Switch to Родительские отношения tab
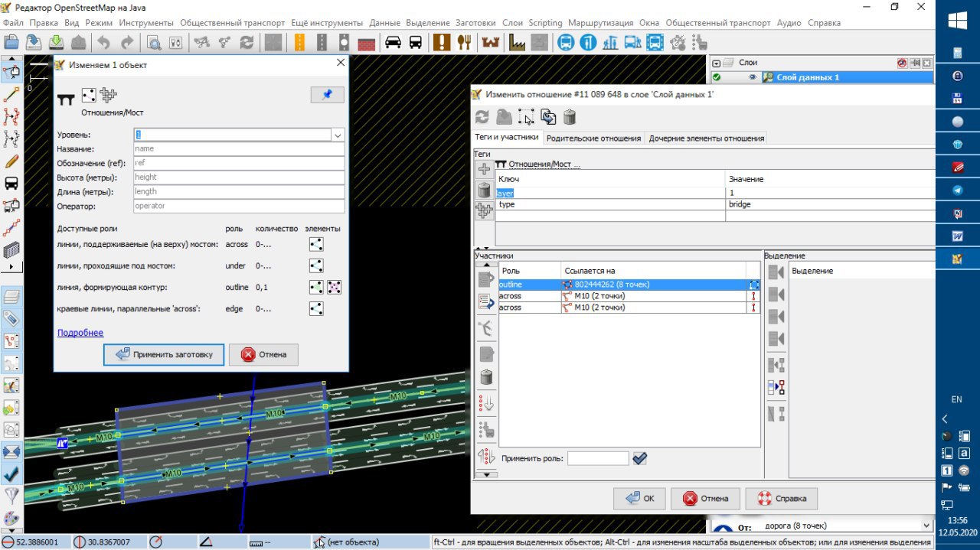This screenshot has width=980, height=550. (x=593, y=138)
